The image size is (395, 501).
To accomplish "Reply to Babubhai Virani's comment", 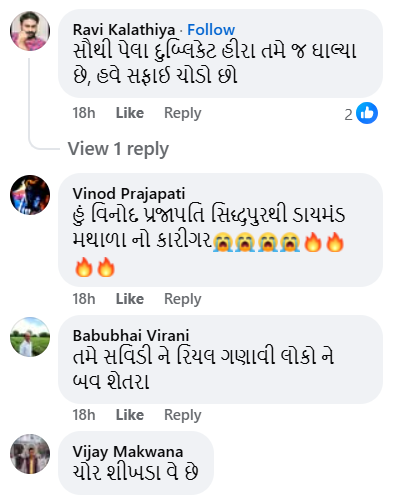I will pos(183,415).
